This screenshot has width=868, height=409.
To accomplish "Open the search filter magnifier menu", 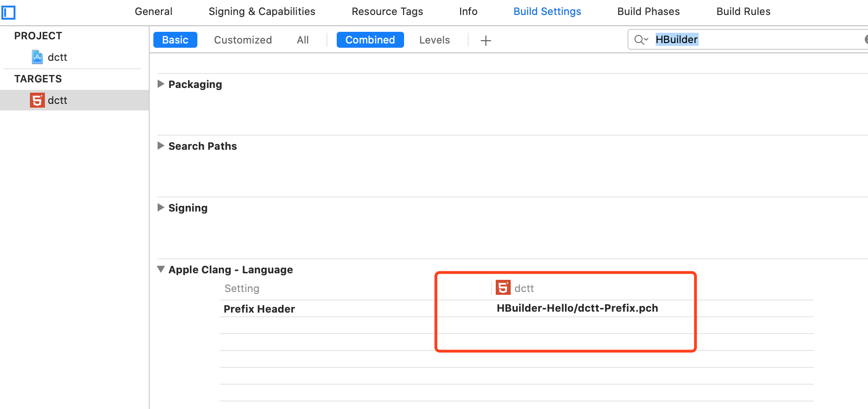I will click(x=641, y=40).
